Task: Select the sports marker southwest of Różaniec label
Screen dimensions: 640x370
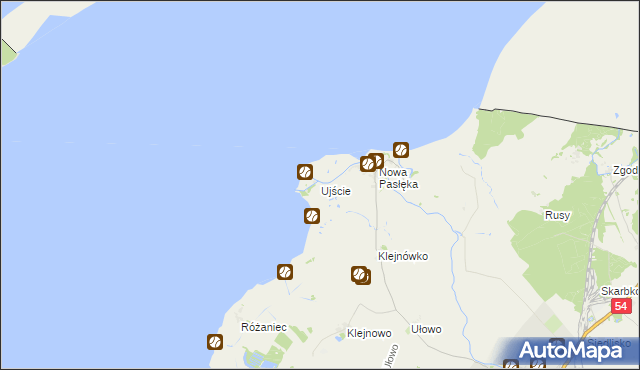Action: pos(215,341)
